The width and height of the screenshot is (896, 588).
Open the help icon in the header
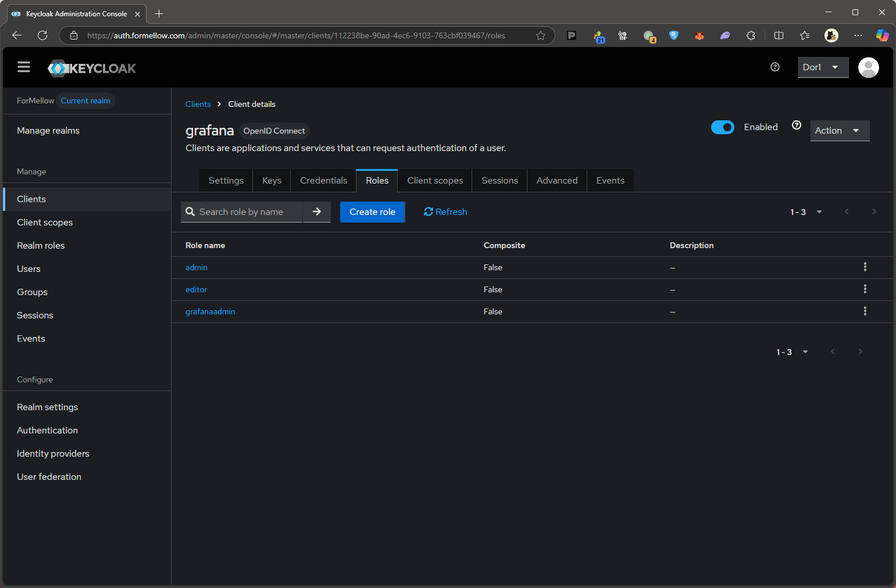pos(775,67)
